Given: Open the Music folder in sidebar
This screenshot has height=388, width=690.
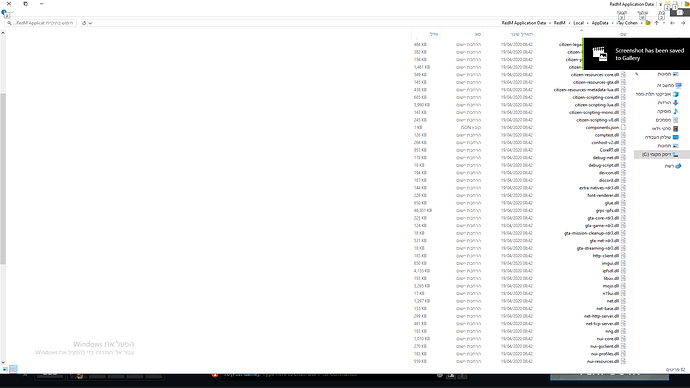Looking at the screenshot, I should coord(668,111).
